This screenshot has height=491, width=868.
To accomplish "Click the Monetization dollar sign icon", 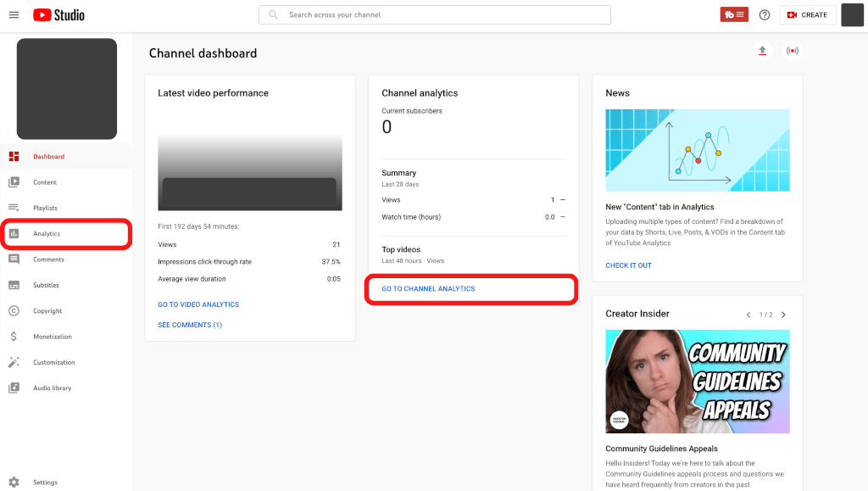I will [14, 337].
